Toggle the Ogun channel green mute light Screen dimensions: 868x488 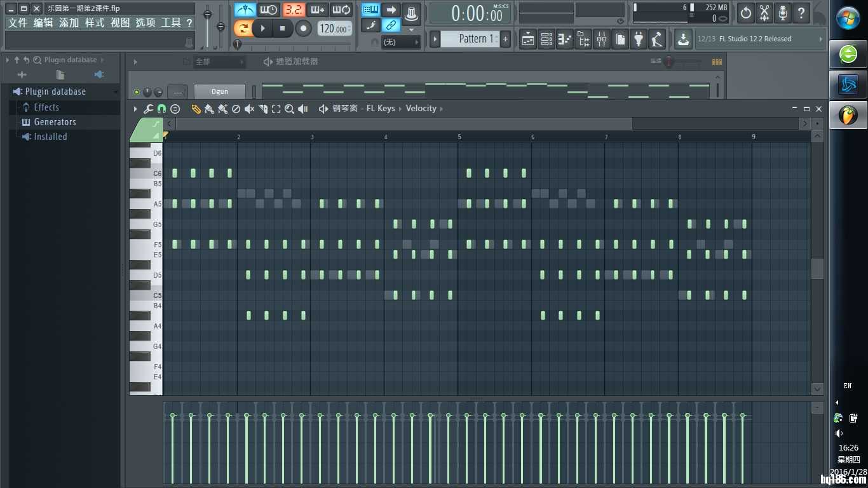(137, 92)
